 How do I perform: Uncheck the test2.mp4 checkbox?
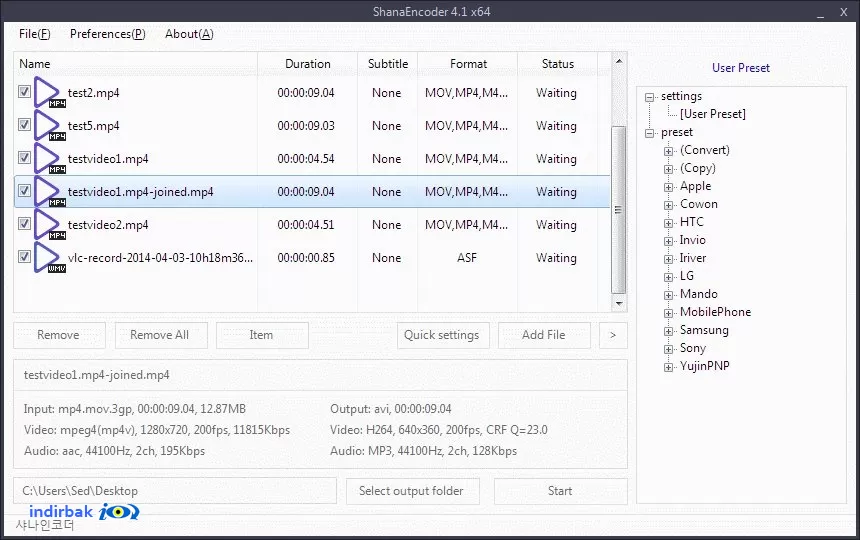(x=24, y=92)
